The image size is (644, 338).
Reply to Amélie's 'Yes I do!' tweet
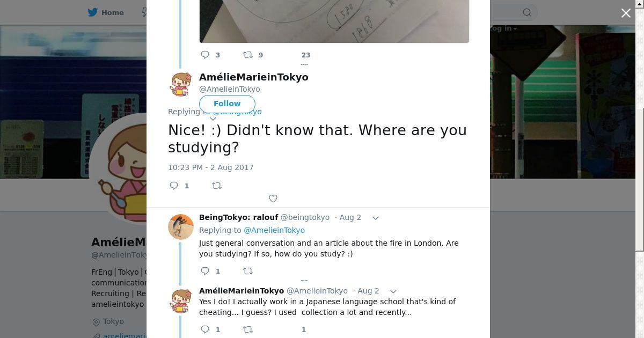pyautogui.click(x=205, y=329)
